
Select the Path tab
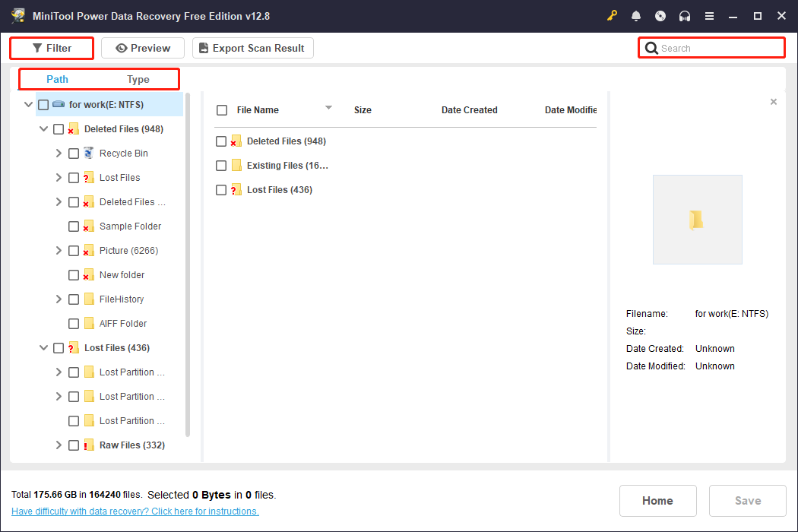pos(57,79)
